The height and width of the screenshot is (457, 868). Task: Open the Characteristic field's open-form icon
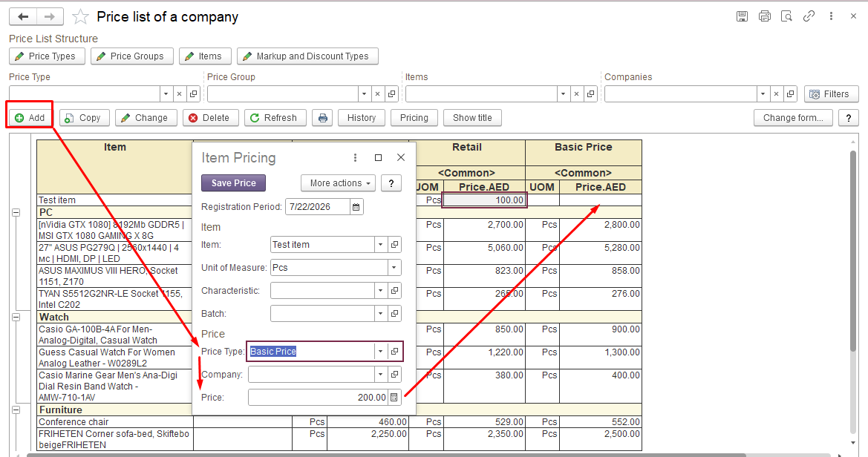coord(394,291)
